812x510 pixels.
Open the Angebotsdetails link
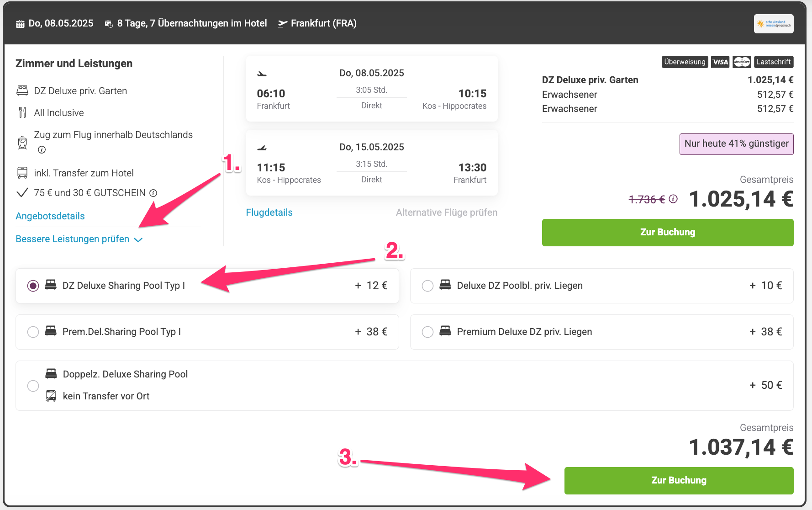click(x=50, y=216)
